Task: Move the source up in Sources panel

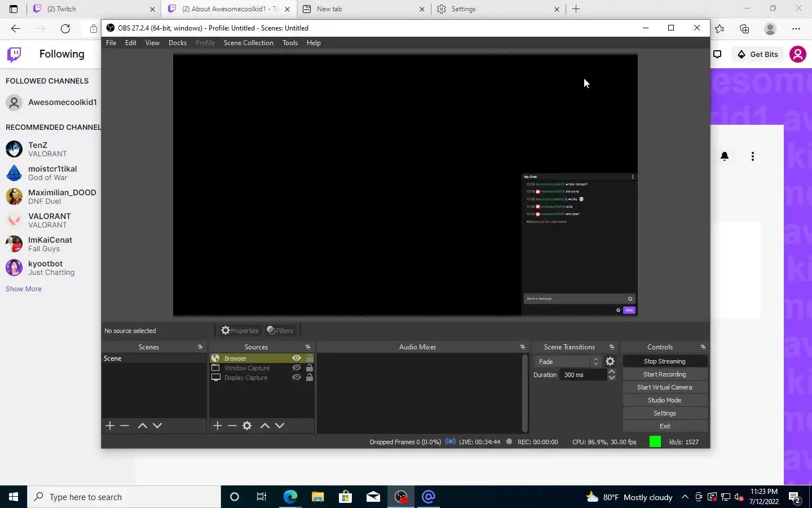Action: [265, 426]
